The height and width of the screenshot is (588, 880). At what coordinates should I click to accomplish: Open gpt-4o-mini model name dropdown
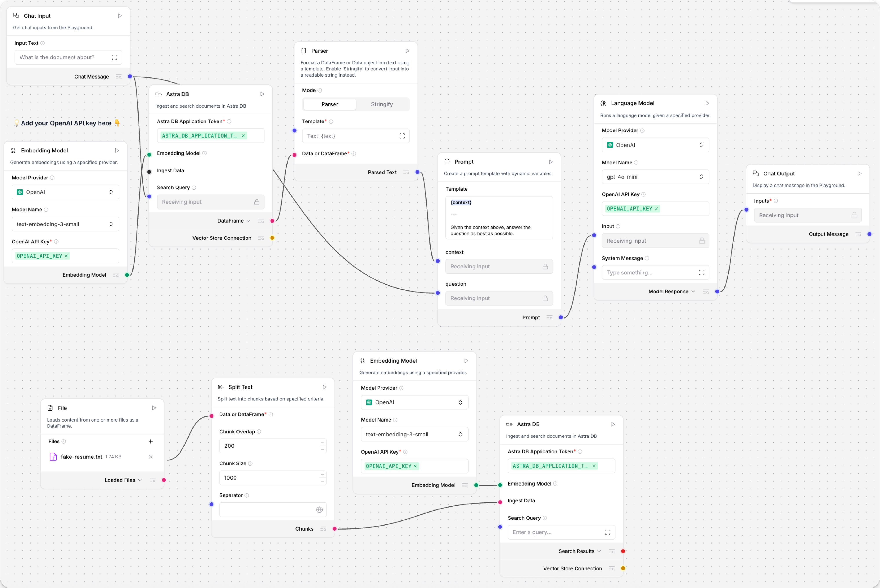coord(655,177)
